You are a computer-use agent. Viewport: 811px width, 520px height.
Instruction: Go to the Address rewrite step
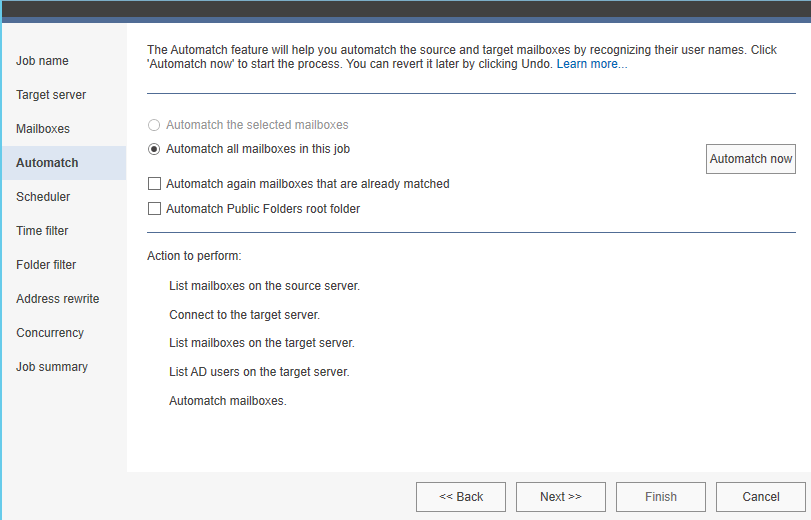click(57, 299)
